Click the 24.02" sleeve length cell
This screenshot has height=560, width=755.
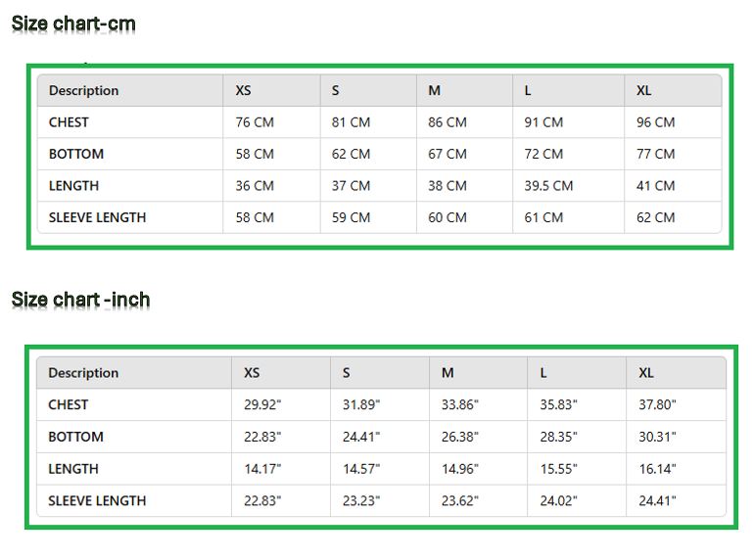tap(558, 500)
